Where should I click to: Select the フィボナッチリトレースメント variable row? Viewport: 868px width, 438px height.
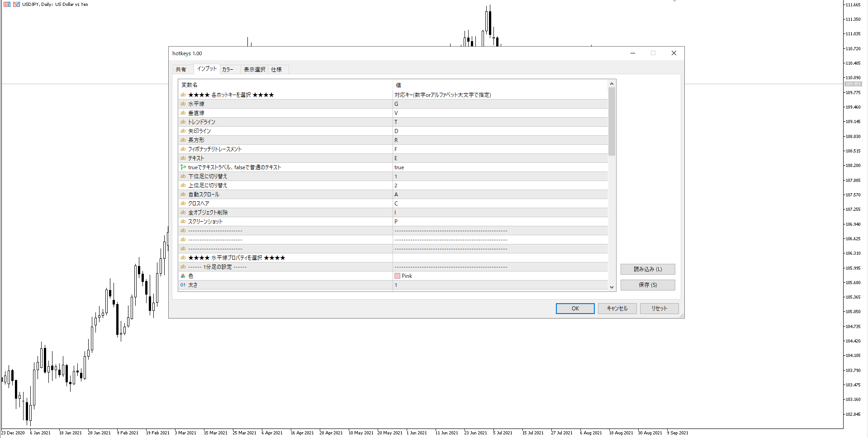tap(285, 149)
